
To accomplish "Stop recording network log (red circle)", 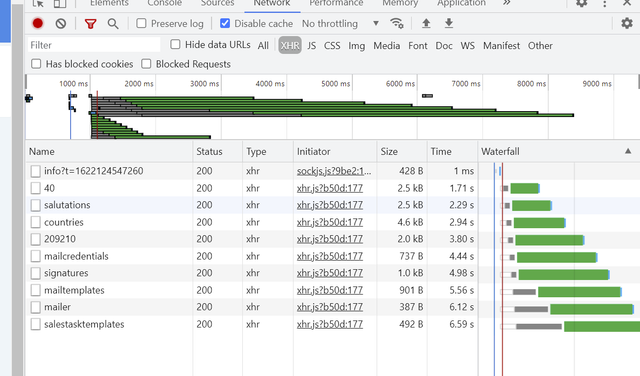I will (38, 24).
